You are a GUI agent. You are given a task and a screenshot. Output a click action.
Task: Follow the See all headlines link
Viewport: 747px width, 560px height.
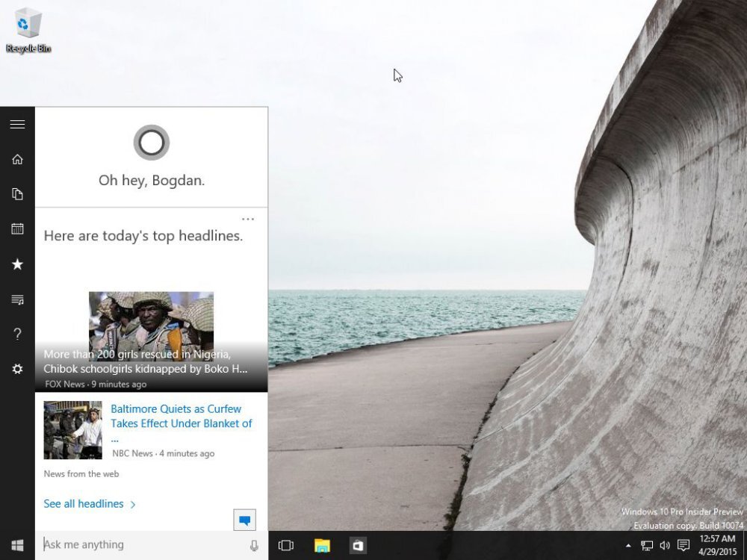click(x=84, y=503)
